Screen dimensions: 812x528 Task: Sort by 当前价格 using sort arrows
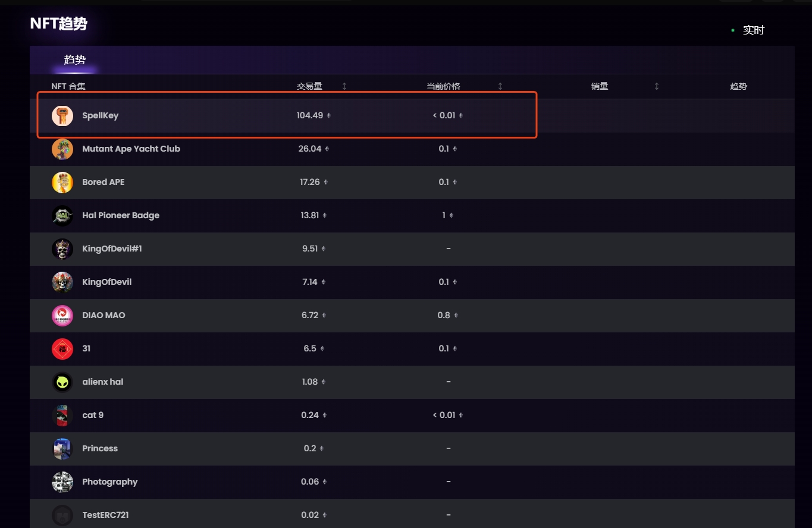click(x=500, y=86)
